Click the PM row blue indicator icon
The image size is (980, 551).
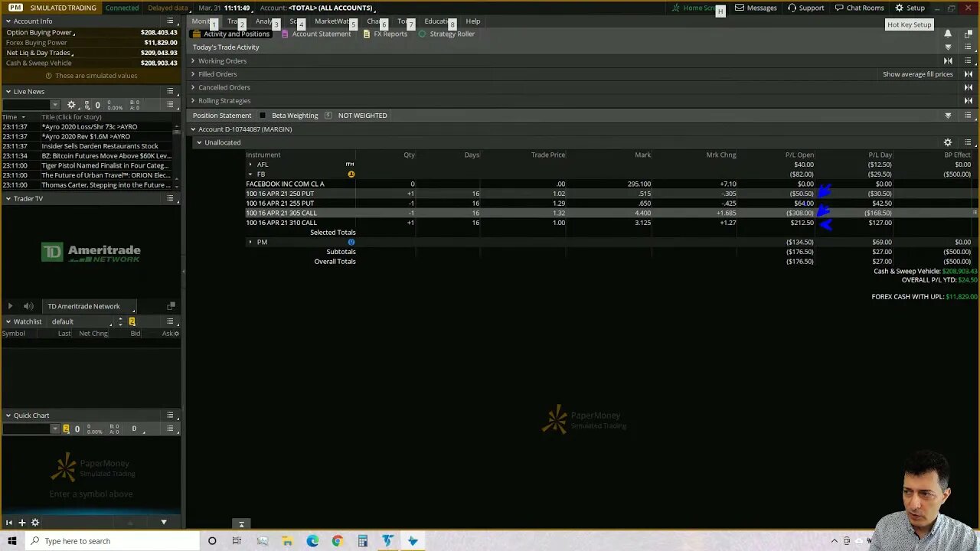pyautogui.click(x=351, y=242)
